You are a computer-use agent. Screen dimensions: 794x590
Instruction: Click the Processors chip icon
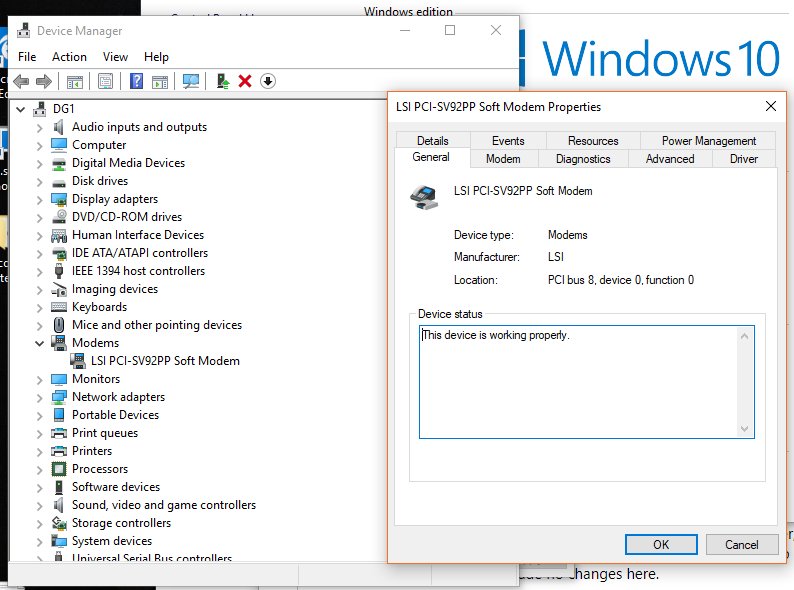click(x=59, y=469)
